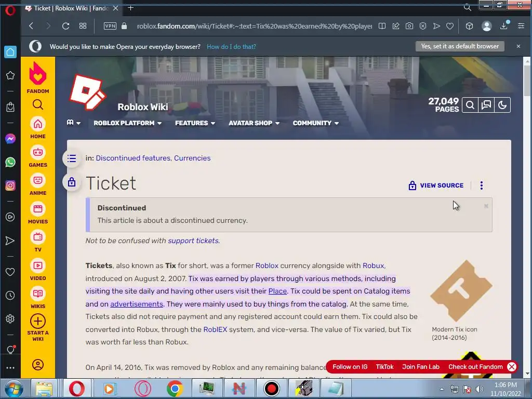The image size is (532, 399).
Task: Click the page protection lock icon
Action: pos(72,182)
